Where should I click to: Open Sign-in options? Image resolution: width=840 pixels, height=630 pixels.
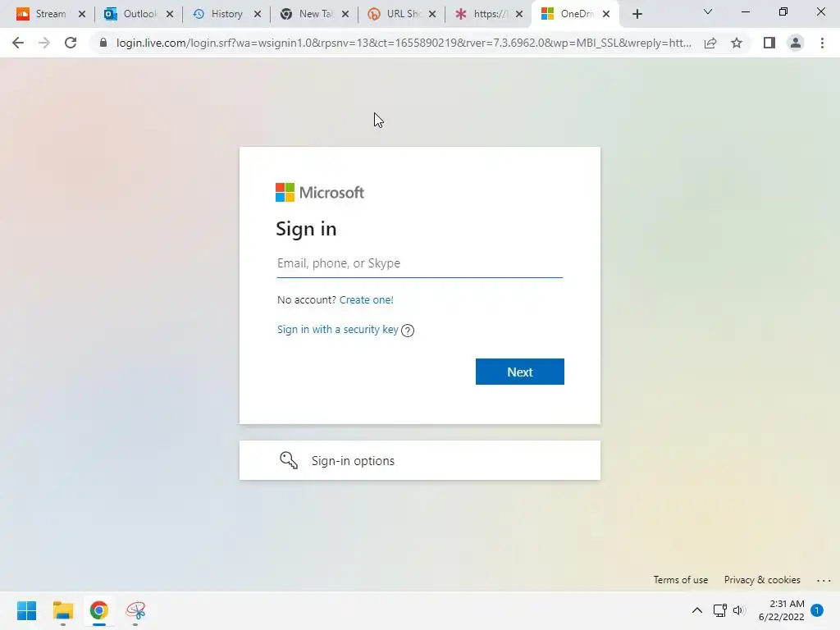(x=419, y=461)
